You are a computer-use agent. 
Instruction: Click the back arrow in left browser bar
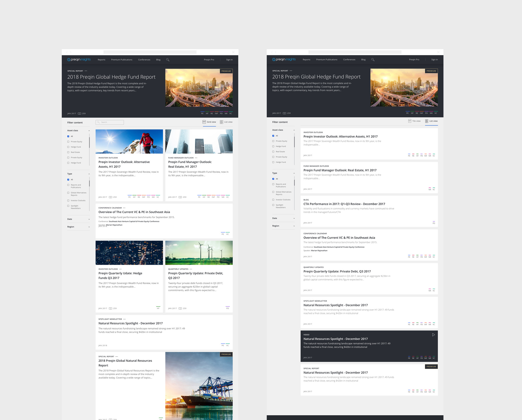67,52
